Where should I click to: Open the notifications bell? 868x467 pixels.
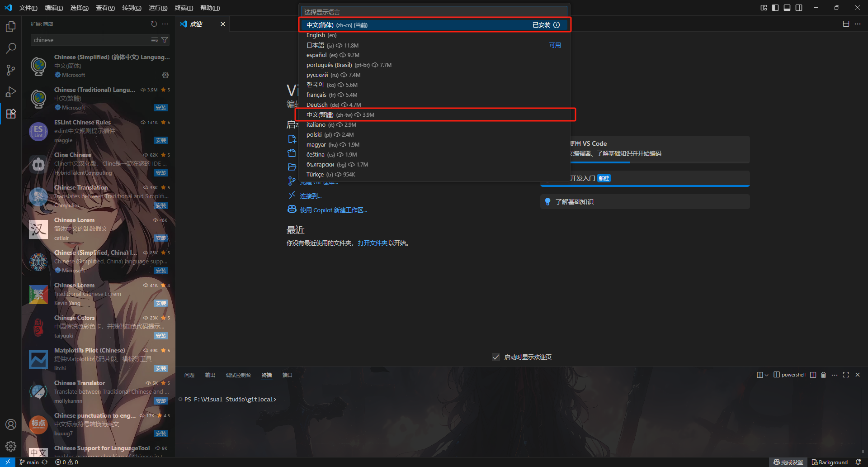[x=858, y=462]
